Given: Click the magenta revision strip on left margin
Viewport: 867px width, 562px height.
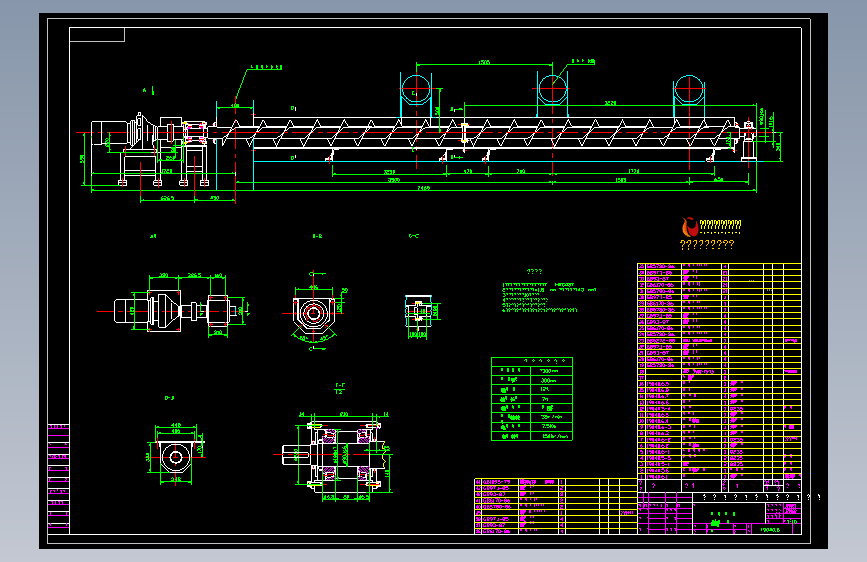Looking at the screenshot, I should click(x=58, y=478).
